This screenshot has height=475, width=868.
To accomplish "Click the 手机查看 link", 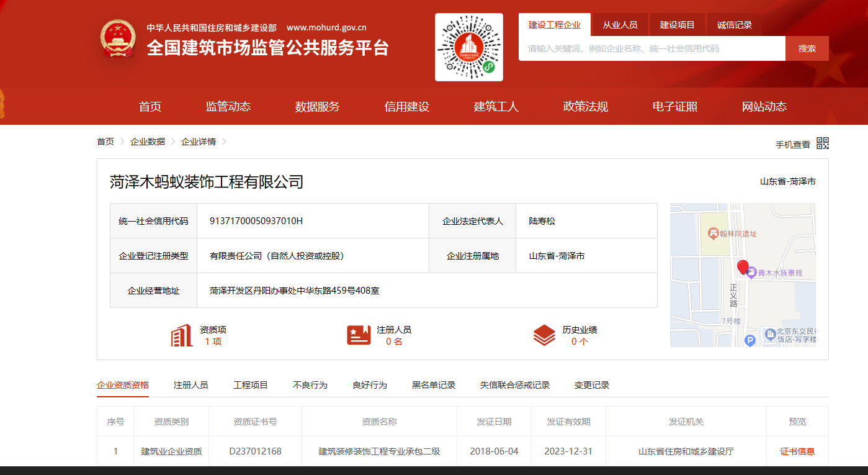I will click(x=793, y=145).
